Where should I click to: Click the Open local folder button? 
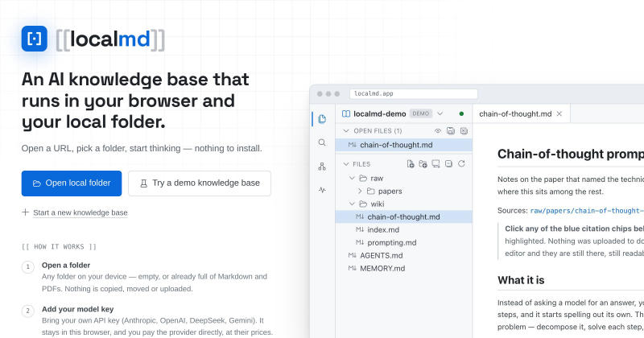tap(72, 183)
